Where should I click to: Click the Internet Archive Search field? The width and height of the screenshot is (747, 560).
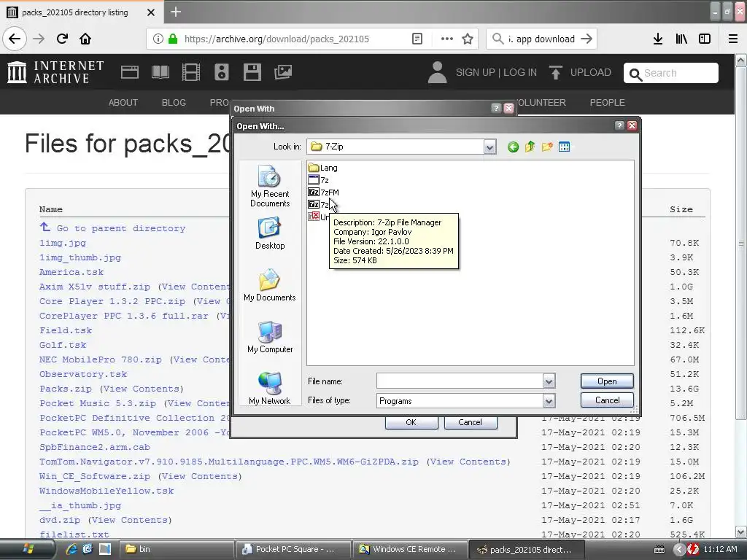click(x=671, y=73)
